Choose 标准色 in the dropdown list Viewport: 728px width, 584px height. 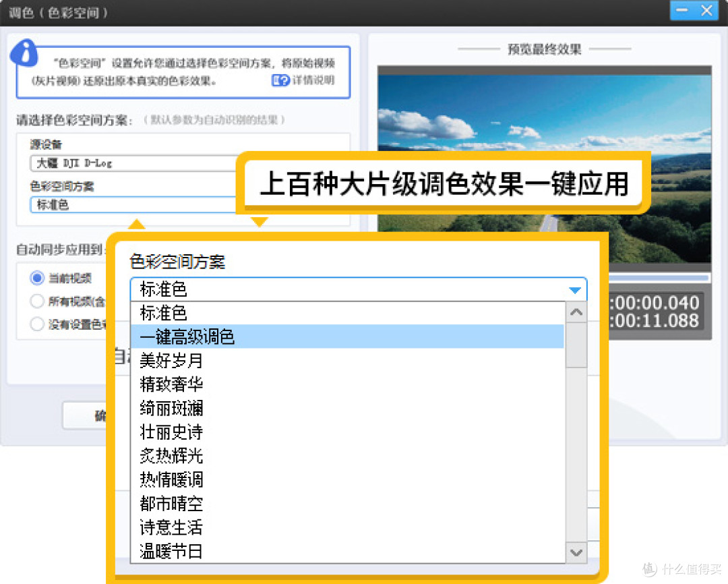[x=348, y=313]
